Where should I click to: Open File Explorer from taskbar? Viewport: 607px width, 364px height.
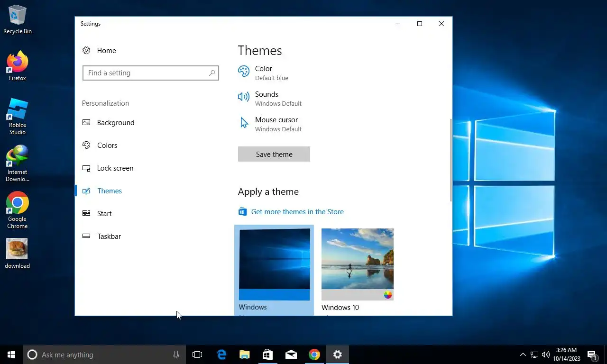click(244, 355)
